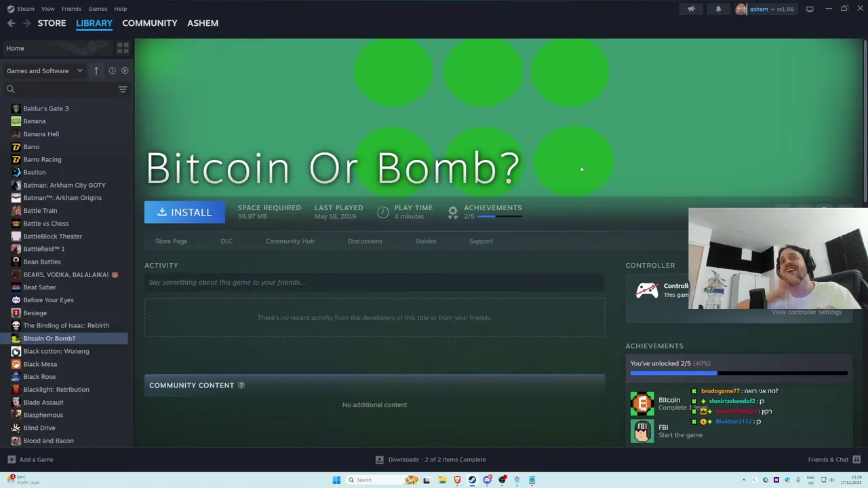This screenshot has width=868, height=488.
Task: Open the Discussions link
Action: click(365, 241)
